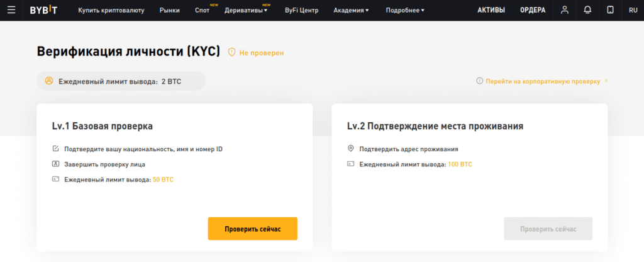Open the Спот trading section
This screenshot has width=644, height=262.
(202, 11)
